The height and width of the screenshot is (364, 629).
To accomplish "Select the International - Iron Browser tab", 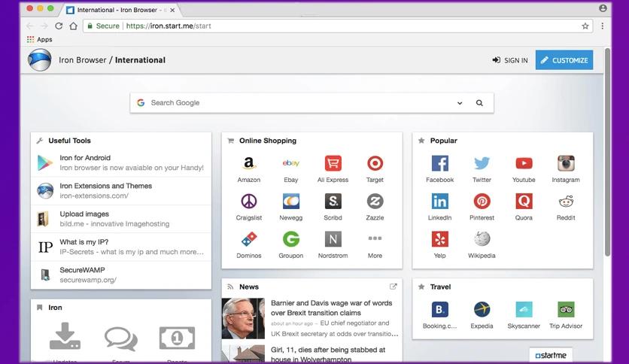I will pyautogui.click(x=120, y=10).
